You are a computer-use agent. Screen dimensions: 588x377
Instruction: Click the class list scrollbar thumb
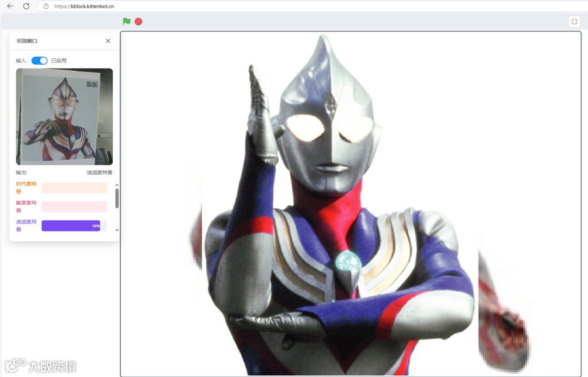click(117, 198)
